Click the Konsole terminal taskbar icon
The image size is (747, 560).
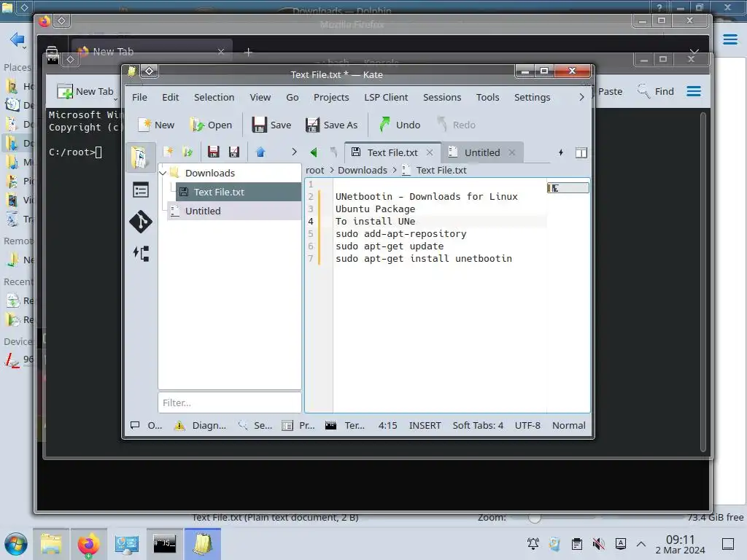tap(164, 543)
